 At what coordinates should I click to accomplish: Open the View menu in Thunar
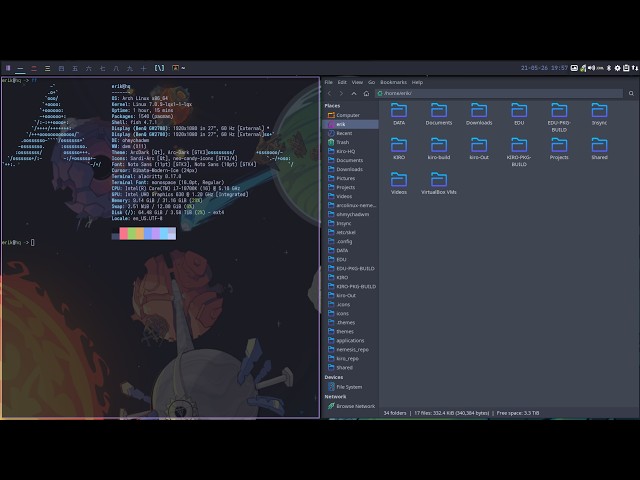[x=357, y=82]
